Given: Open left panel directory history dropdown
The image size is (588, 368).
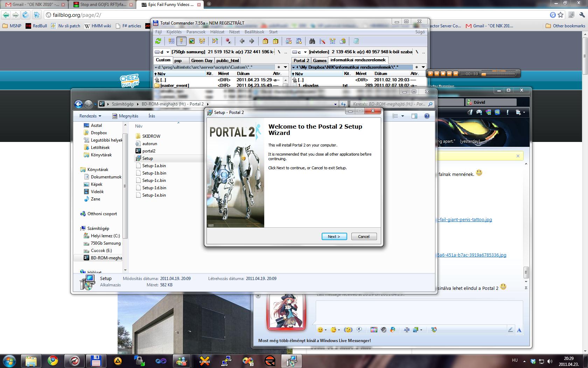Looking at the screenshot, I should [285, 67].
